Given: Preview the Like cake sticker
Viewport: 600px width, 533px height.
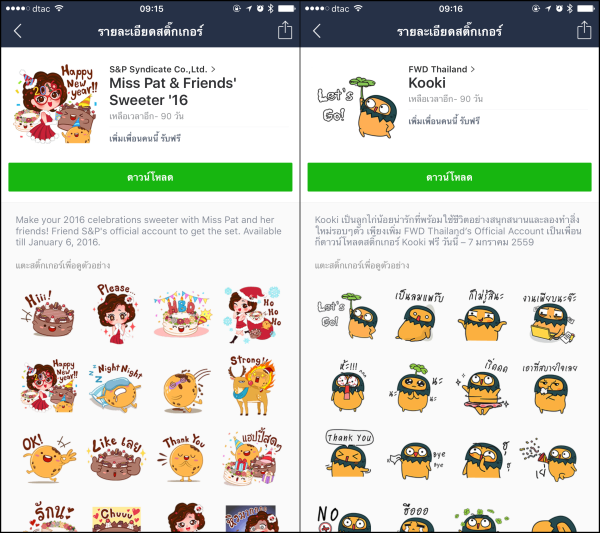Looking at the screenshot, I should pyautogui.click(x=117, y=458).
